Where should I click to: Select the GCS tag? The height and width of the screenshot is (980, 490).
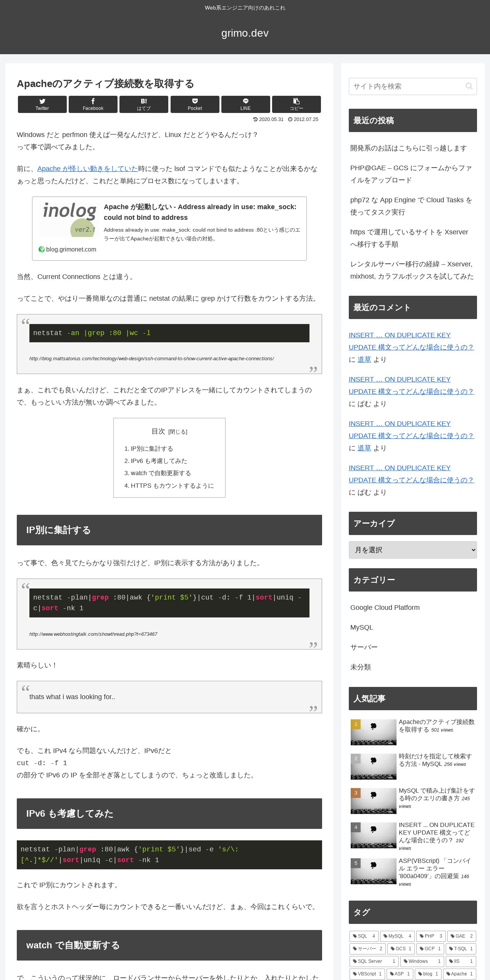pyautogui.click(x=401, y=949)
